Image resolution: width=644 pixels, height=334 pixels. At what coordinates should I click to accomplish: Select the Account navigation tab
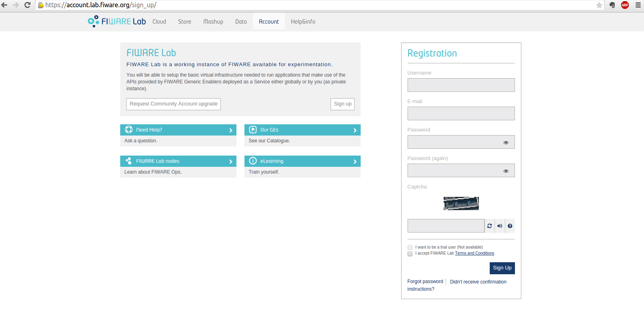(x=269, y=22)
